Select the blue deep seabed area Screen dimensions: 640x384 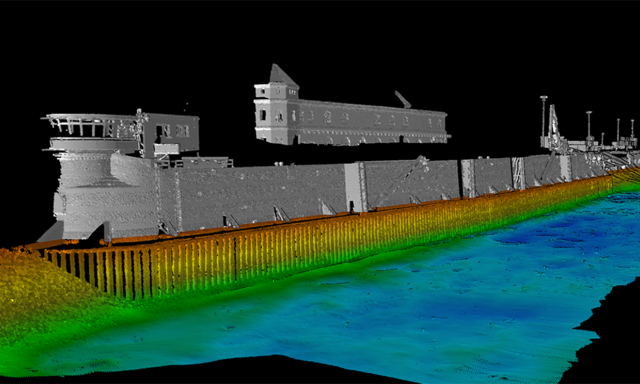click(510, 261)
